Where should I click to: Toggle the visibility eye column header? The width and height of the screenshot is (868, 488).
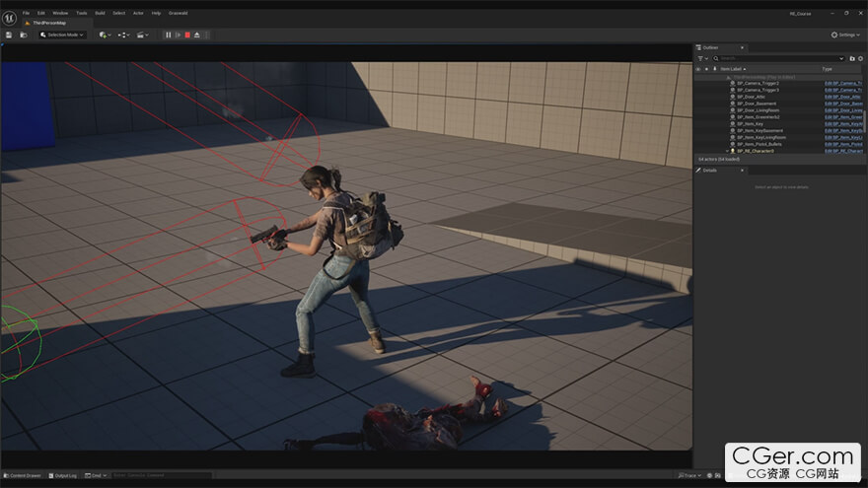699,69
